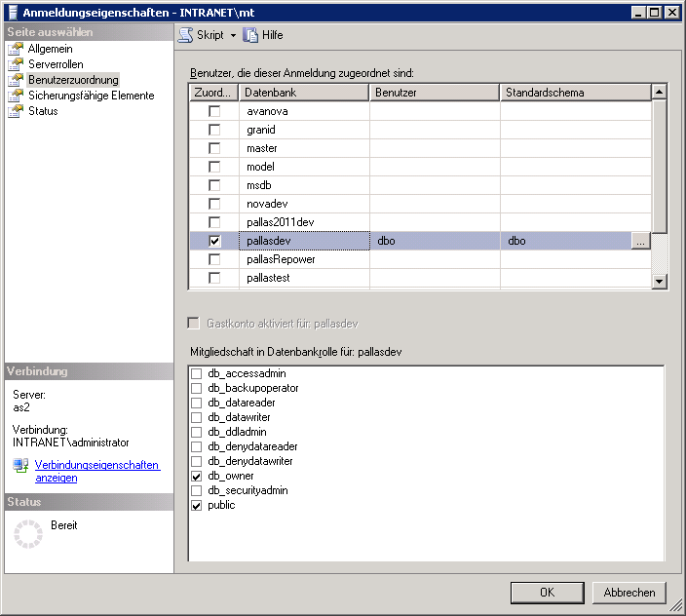Select the pallasdev database name cell
The width and height of the screenshot is (686, 616).
(x=304, y=241)
